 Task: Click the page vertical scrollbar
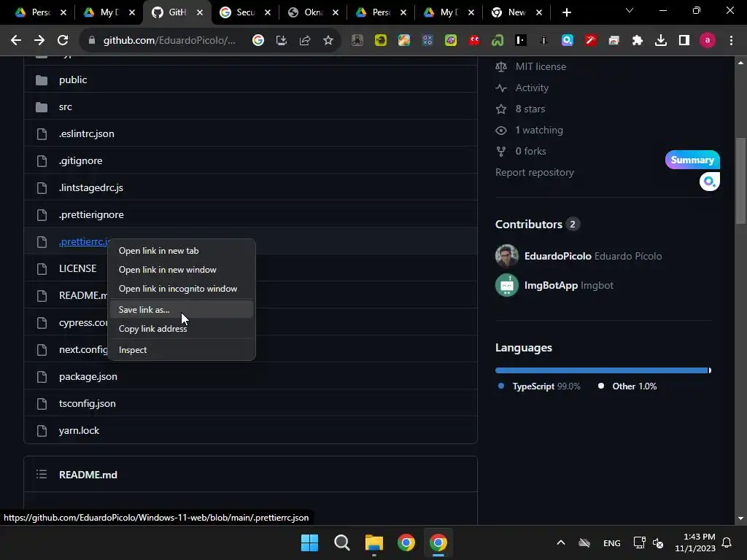click(x=740, y=181)
